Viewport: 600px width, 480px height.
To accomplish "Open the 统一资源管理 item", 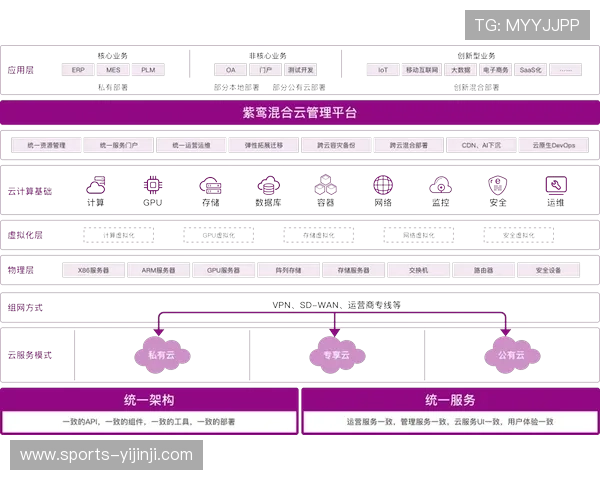I will point(47,145).
